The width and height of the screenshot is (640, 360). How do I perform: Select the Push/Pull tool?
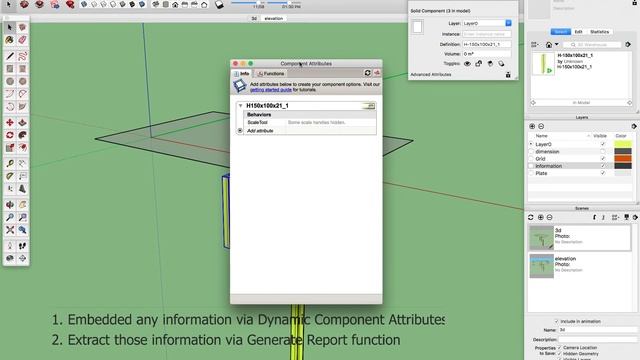click(22, 122)
